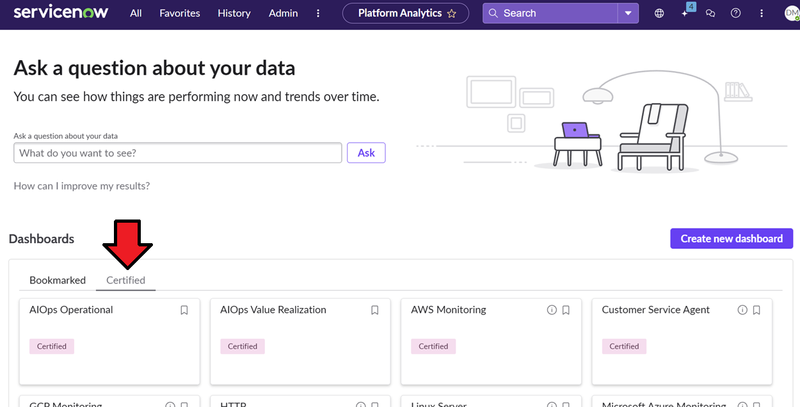Click the Ask a question input field
Viewport: 800px width, 407px height.
pyautogui.click(x=179, y=153)
